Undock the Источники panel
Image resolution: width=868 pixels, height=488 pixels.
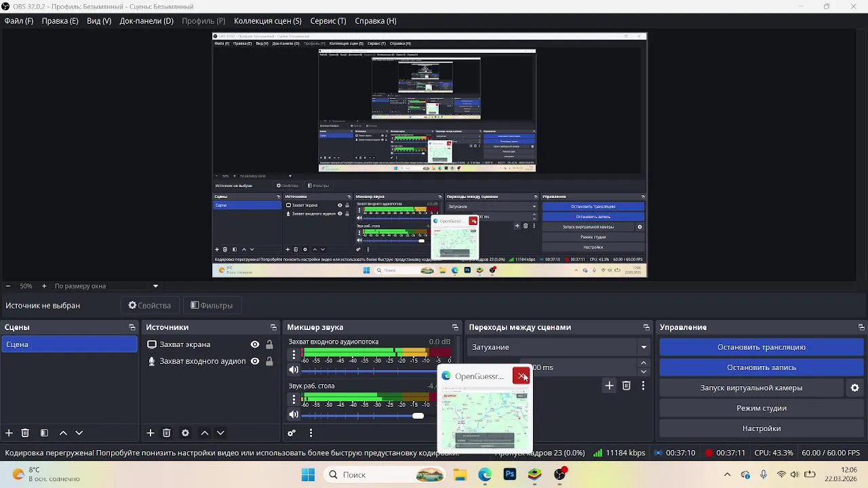point(273,327)
